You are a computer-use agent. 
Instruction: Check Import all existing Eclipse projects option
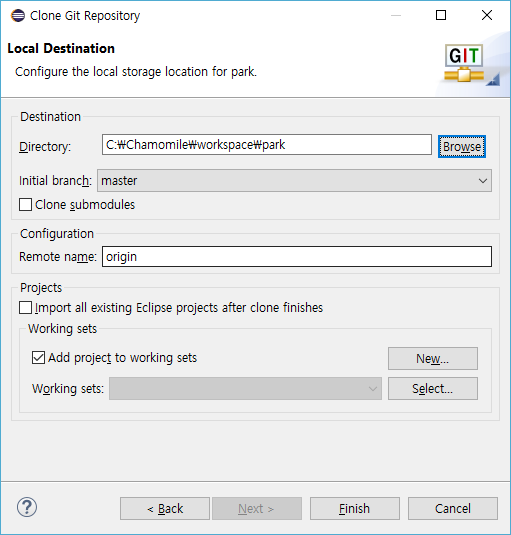coord(26,307)
